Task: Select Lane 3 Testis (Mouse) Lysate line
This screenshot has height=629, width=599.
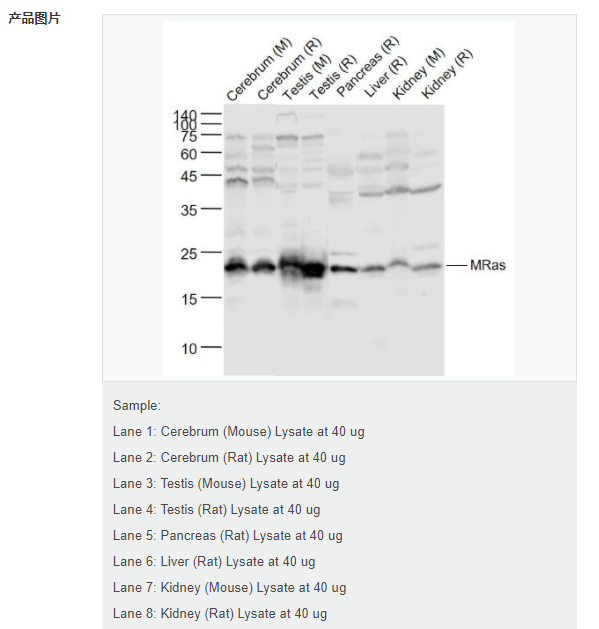Action: [226, 484]
